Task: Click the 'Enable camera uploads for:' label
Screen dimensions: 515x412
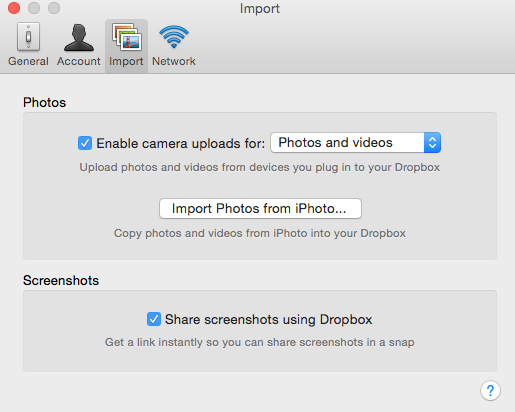Action: (x=181, y=143)
